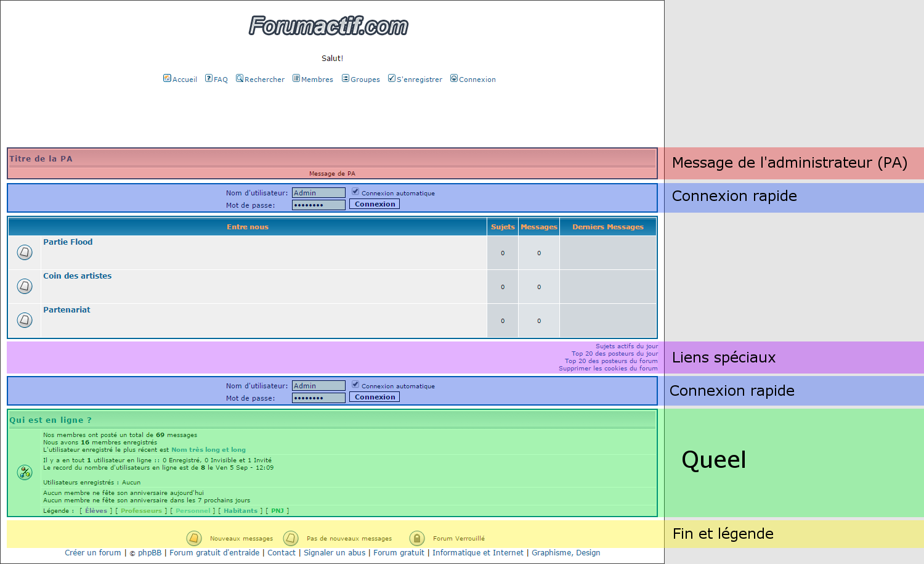Toggle upper Connexion automatique checkbox

pos(355,192)
